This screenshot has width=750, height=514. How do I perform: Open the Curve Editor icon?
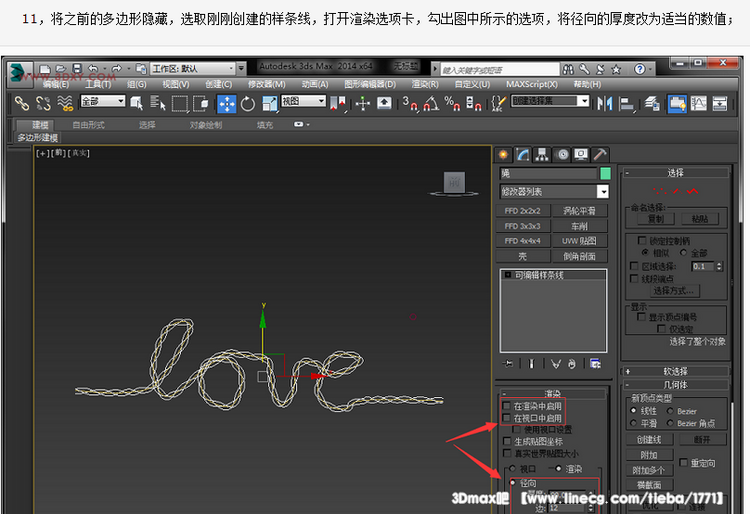[698, 103]
